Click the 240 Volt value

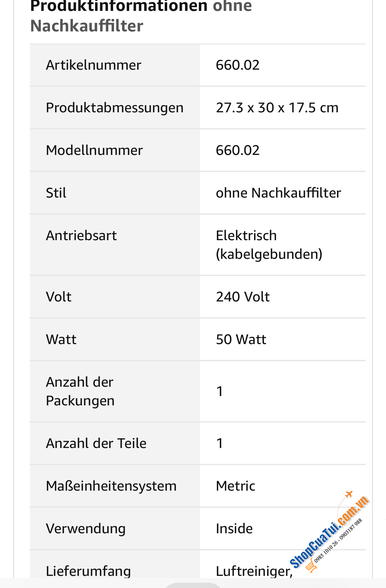click(243, 297)
